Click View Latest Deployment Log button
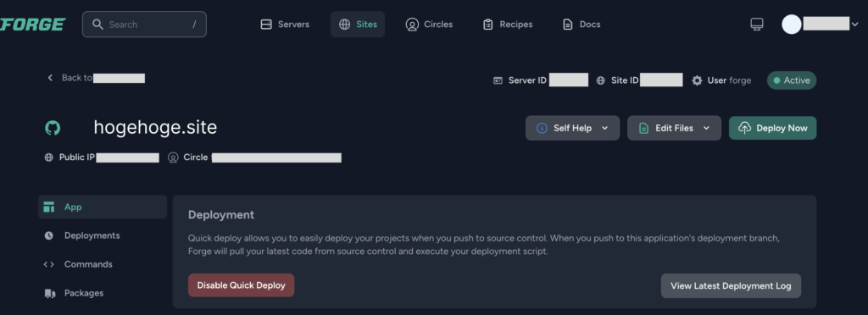This screenshot has width=868, height=315. (731, 285)
